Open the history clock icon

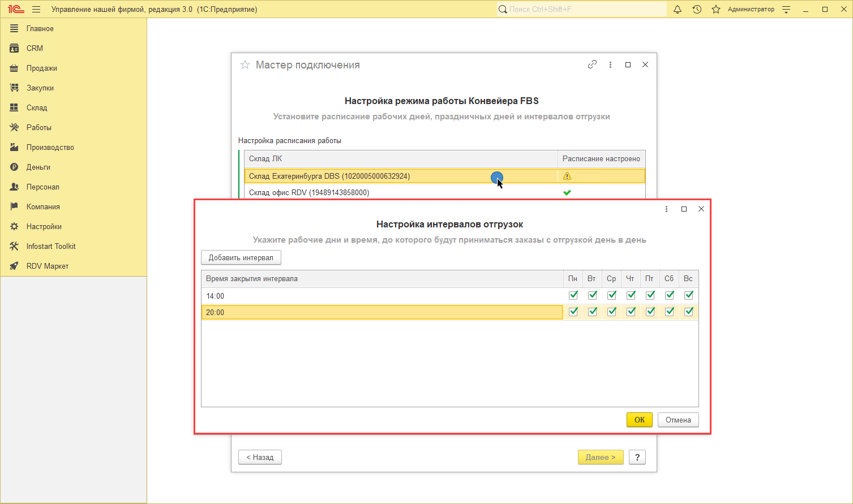pos(697,10)
